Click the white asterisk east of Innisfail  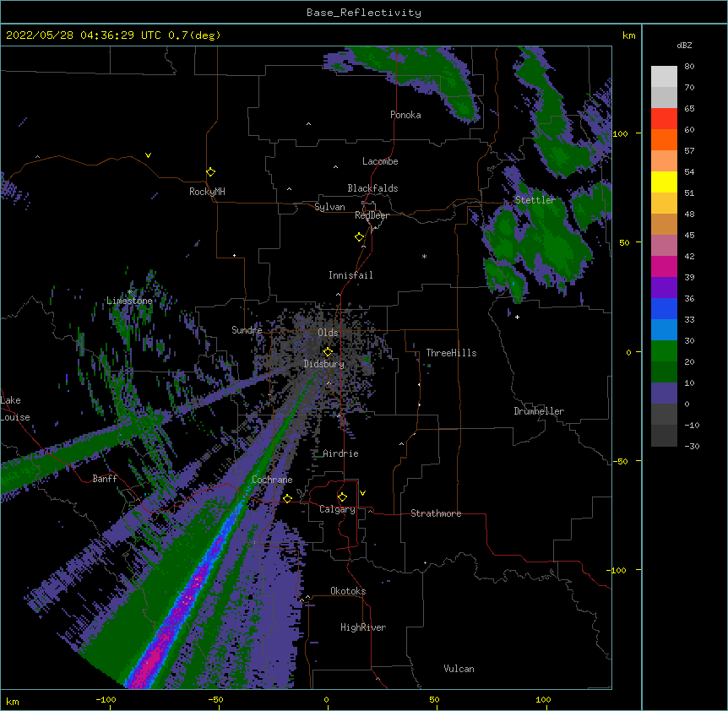pyautogui.click(x=424, y=257)
